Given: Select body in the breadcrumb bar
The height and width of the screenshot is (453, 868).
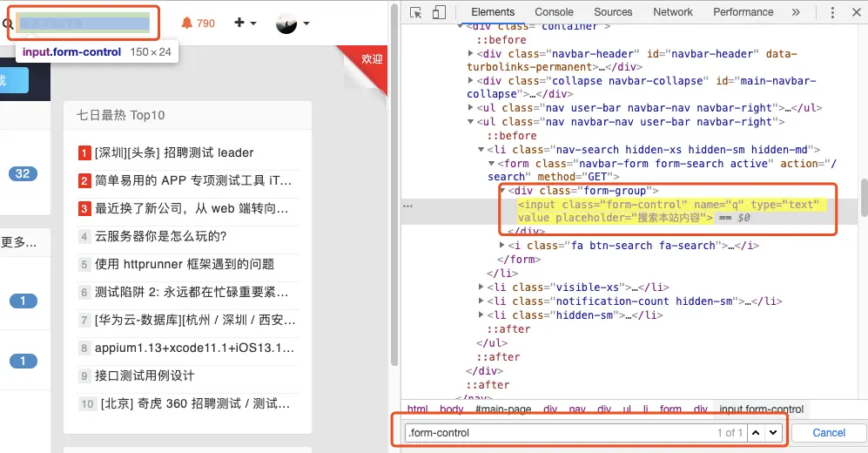Looking at the screenshot, I should click(x=452, y=409).
